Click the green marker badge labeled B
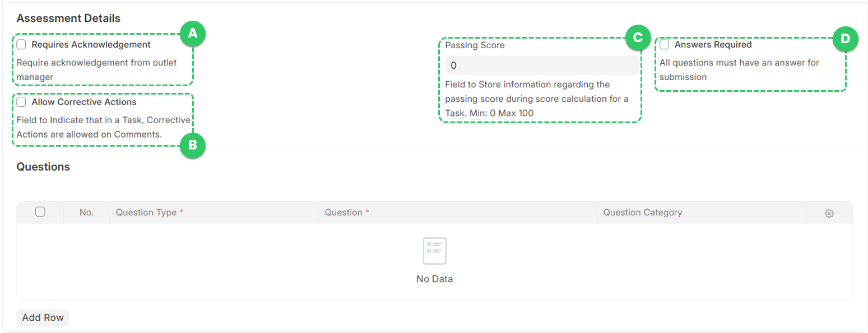868x333 pixels. click(193, 146)
